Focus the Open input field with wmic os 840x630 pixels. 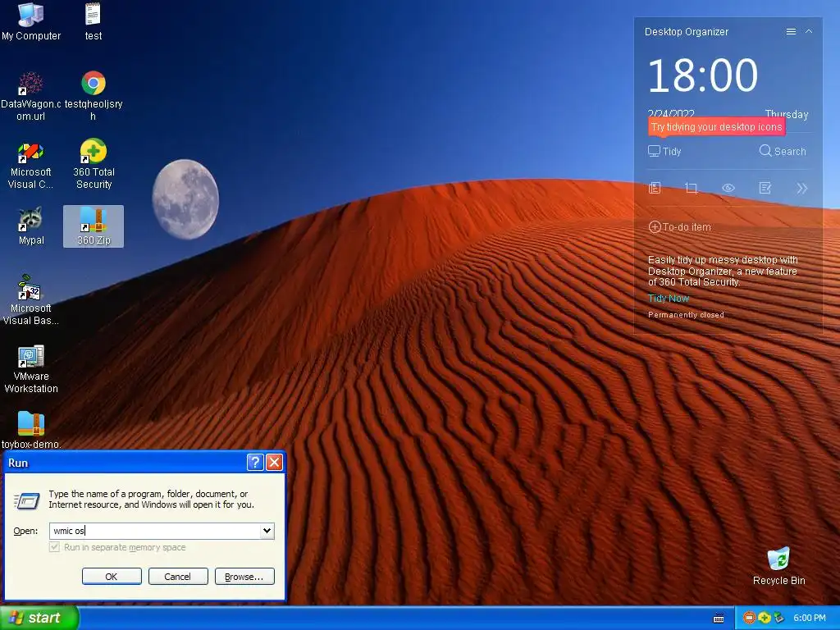155,531
